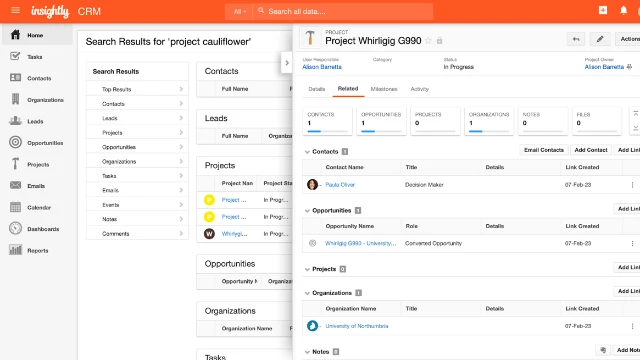Select Organizations in Search Results list
Image resolution: width=640 pixels, height=360 pixels.
[x=137, y=162]
